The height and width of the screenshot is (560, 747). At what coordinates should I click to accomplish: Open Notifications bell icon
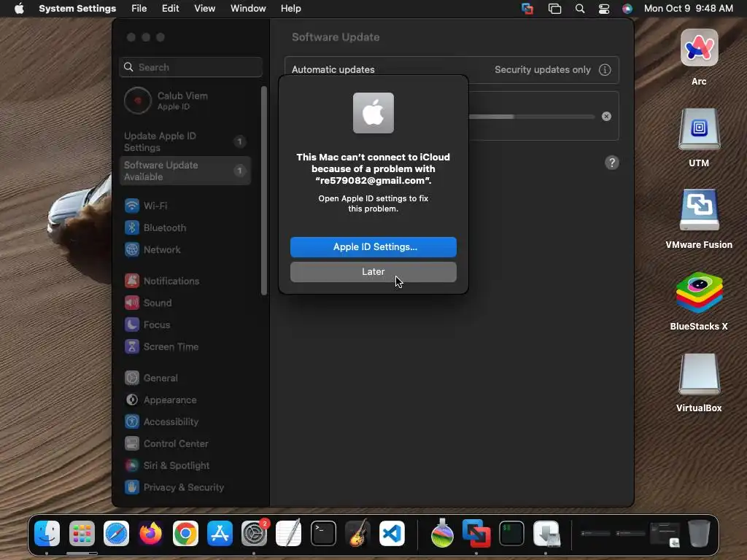[132, 281]
